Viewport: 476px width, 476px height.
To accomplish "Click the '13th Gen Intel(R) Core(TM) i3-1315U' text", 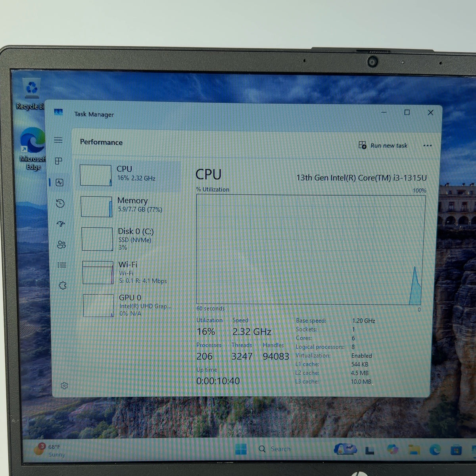I will pos(361,178).
